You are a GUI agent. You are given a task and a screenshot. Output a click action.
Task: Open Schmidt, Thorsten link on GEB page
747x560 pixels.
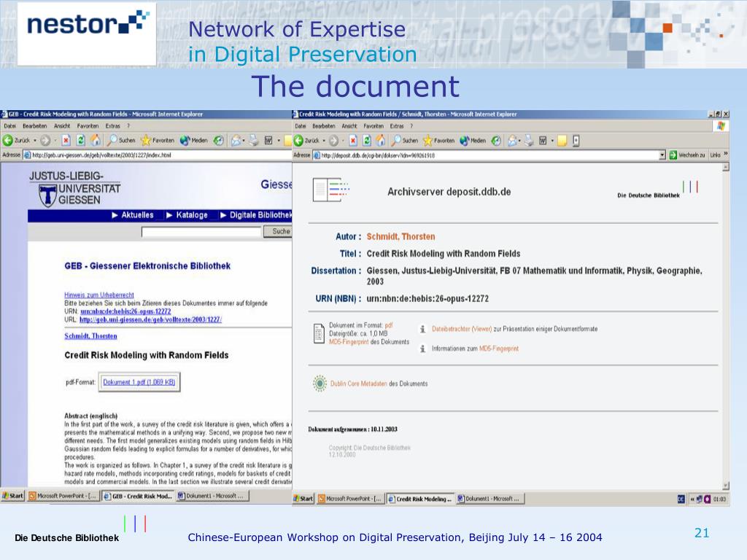tap(90, 336)
